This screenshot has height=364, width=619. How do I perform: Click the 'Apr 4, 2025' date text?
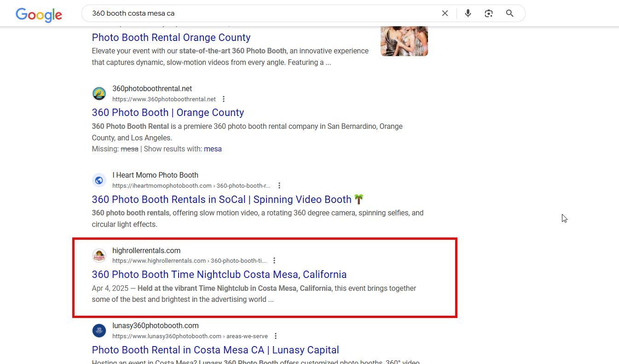[x=110, y=288]
